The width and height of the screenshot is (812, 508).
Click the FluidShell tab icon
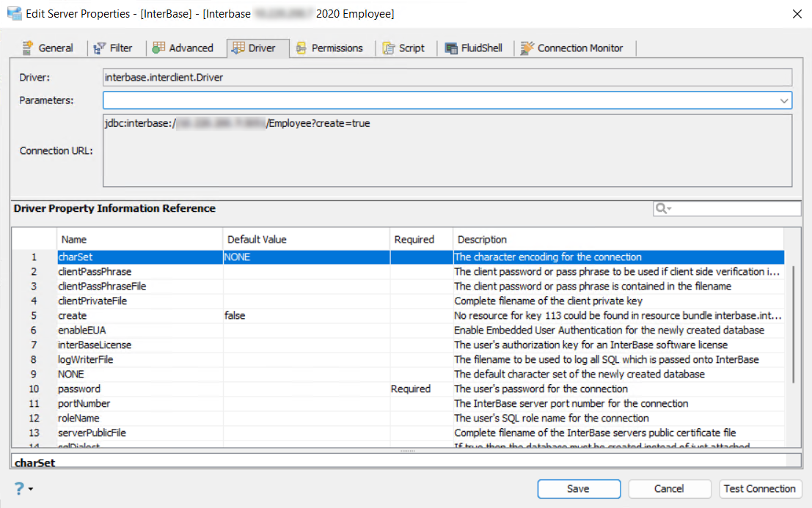451,48
